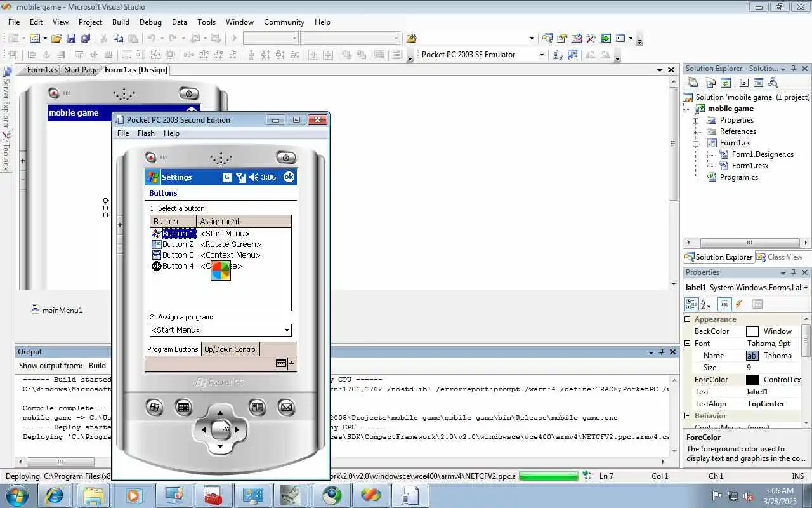This screenshot has height=508, width=812.
Task: Click the Connect to Device toolbar icon
Action: [x=558, y=55]
